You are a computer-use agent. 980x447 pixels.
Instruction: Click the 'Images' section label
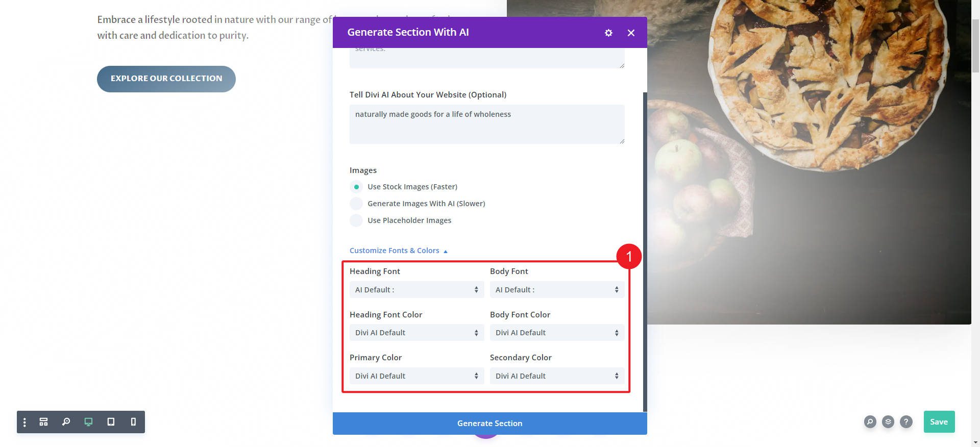(363, 170)
